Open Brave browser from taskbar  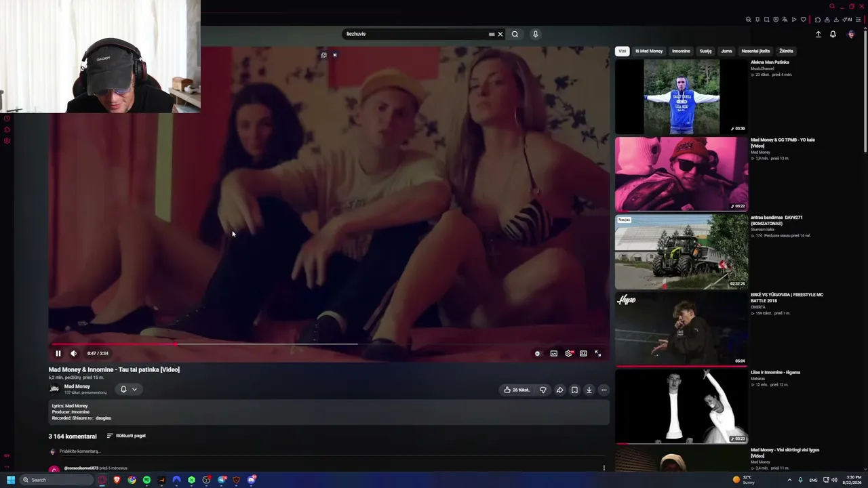click(117, 480)
